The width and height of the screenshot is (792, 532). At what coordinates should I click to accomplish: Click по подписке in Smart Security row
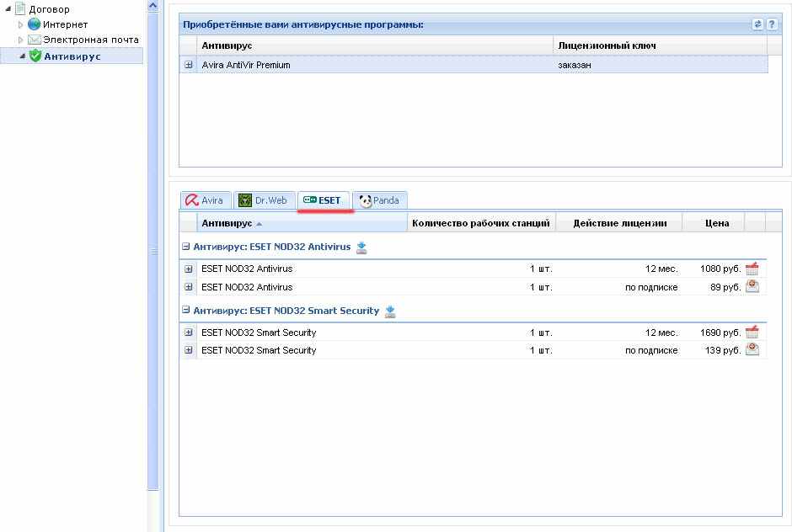(x=651, y=350)
